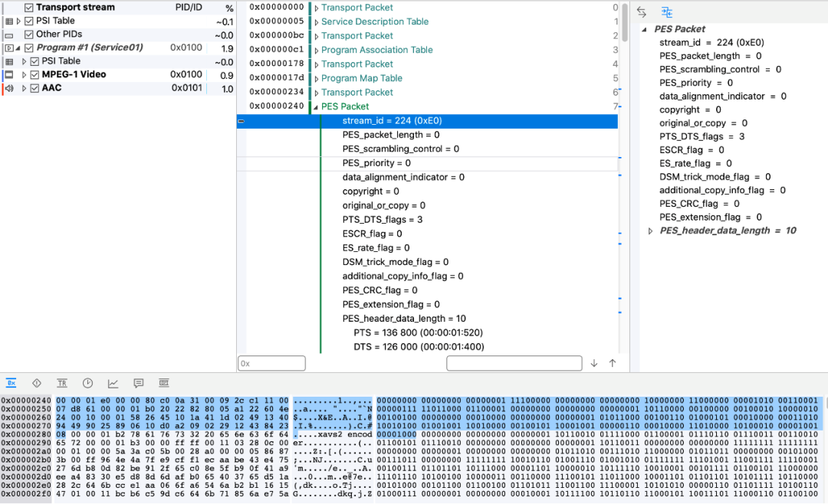Image resolution: width=828 pixels, height=504 pixels.
Task: Click the speaker icon for AAC stream
Action: click(9, 89)
